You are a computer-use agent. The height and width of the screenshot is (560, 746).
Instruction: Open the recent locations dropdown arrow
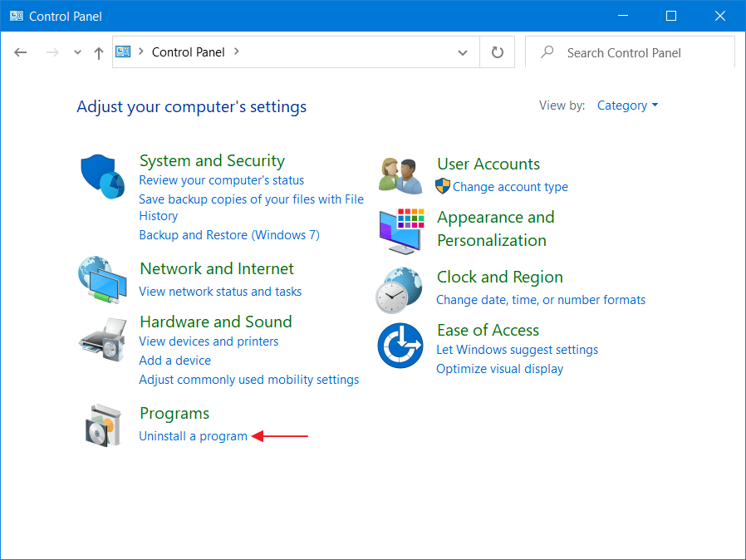pos(77,52)
